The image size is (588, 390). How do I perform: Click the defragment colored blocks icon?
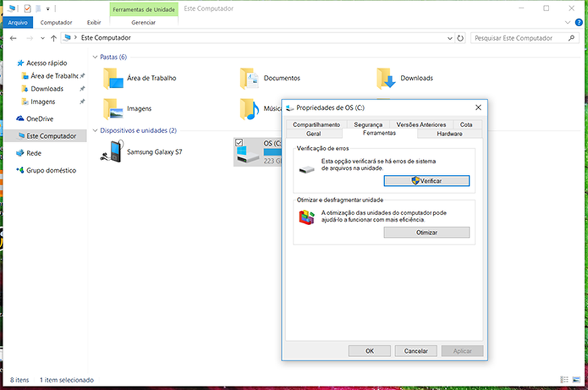[x=307, y=217]
